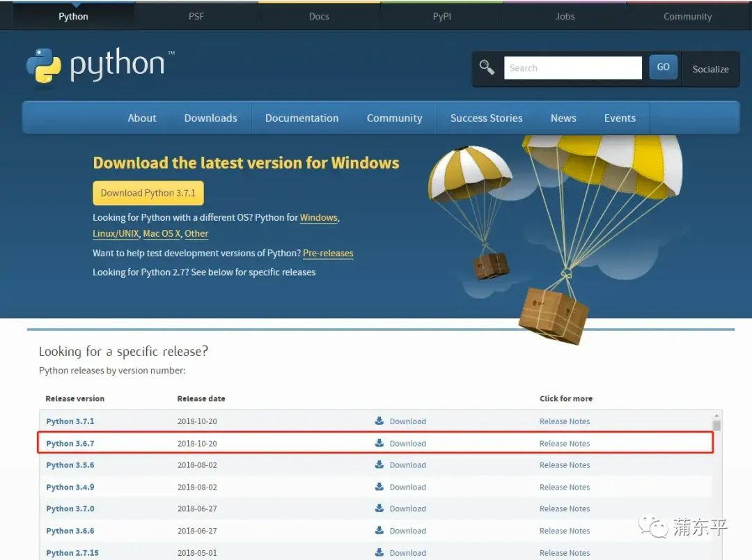This screenshot has width=752, height=560.
Task: Open the PyPI top tab
Action: pyautogui.click(x=441, y=16)
